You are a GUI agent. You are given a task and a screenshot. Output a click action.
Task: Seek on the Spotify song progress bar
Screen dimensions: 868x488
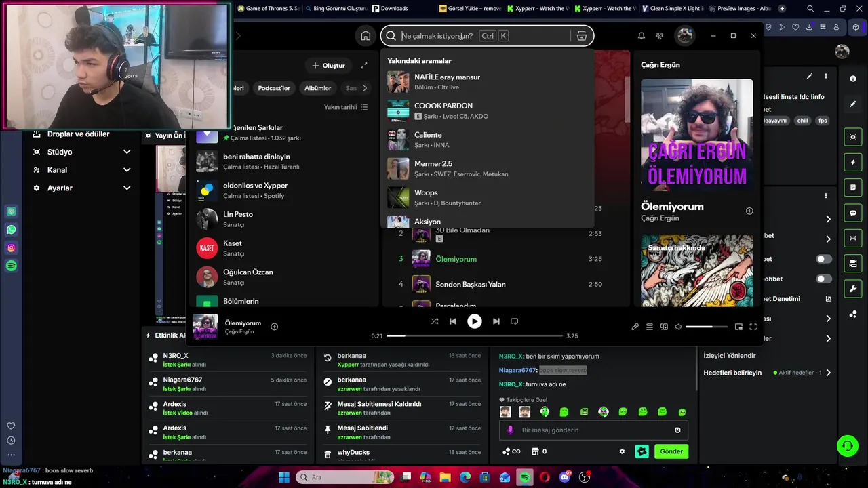click(475, 335)
